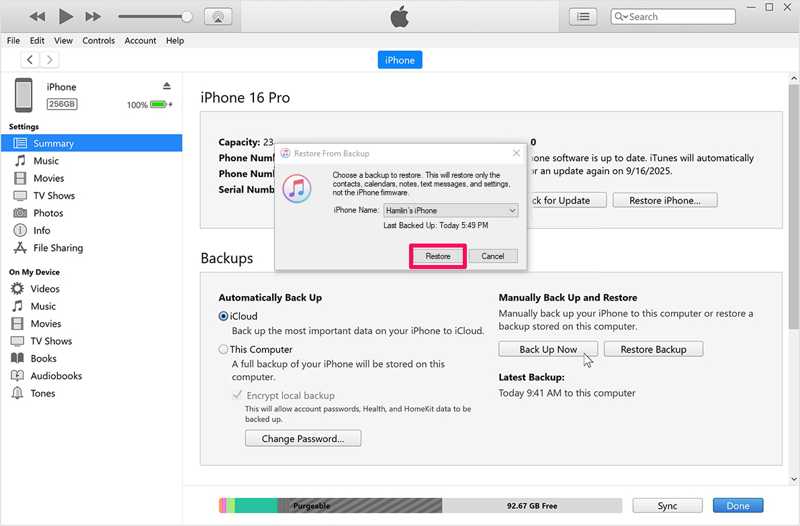The width and height of the screenshot is (800, 526).
Task: Select Summary in the Settings sidebar
Action: (x=92, y=143)
